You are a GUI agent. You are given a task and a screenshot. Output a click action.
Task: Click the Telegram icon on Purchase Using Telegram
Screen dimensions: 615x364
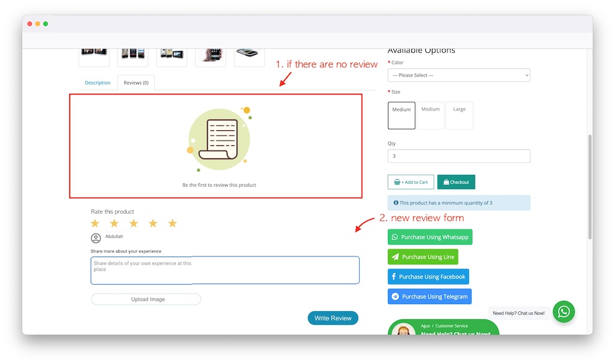tap(395, 296)
